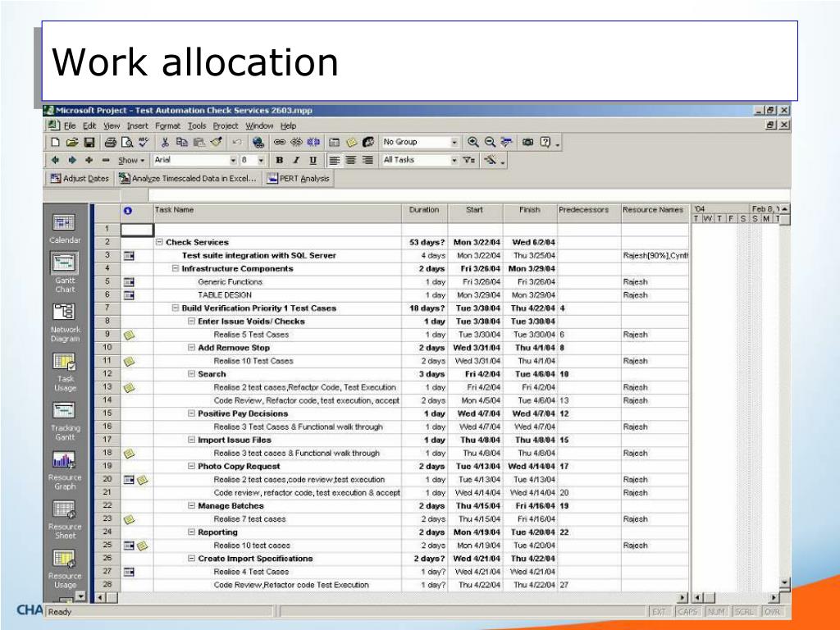Toggle Underline formatting
840x630 pixels.
(313, 160)
